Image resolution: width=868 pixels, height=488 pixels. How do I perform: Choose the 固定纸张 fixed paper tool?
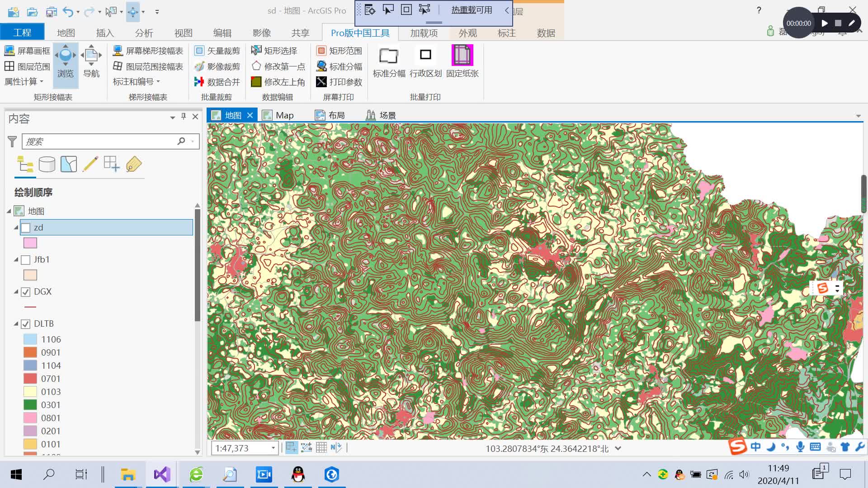point(462,62)
